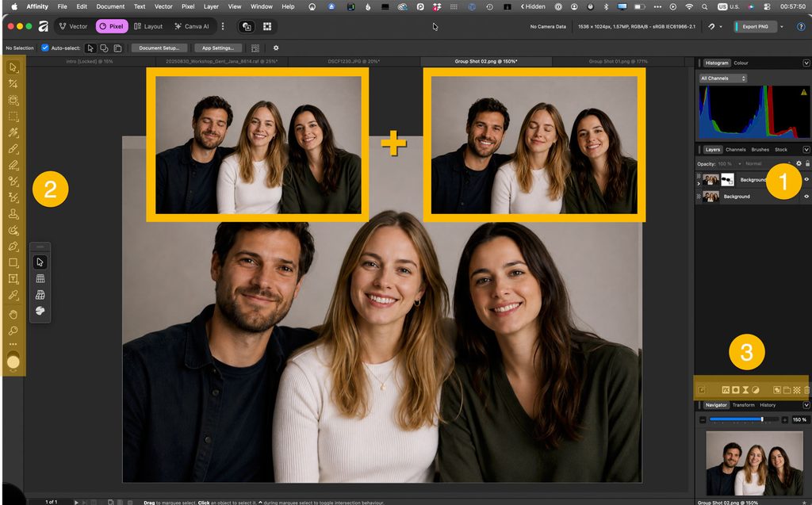The image size is (812, 505).
Task: Switch to the Layout persona
Action: [148, 26]
